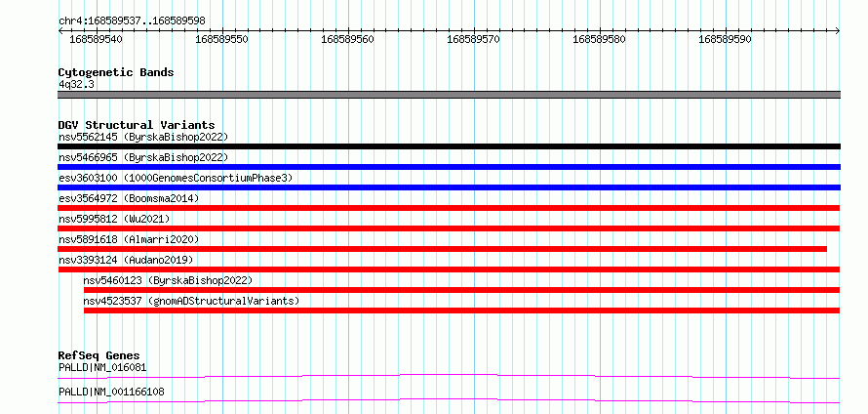Click the black nsv5562145 variant bar

point(449,146)
